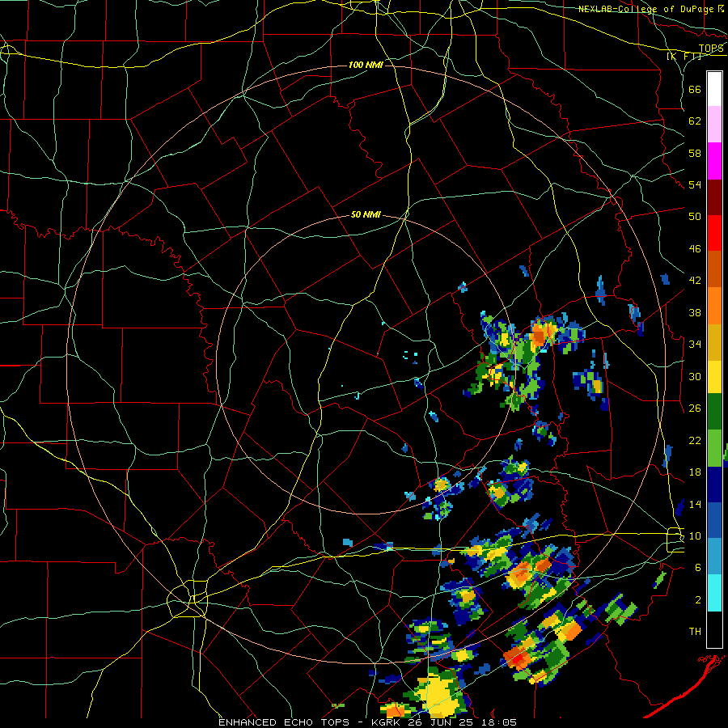Click the orange 42 kft legend swatch

[714, 306]
